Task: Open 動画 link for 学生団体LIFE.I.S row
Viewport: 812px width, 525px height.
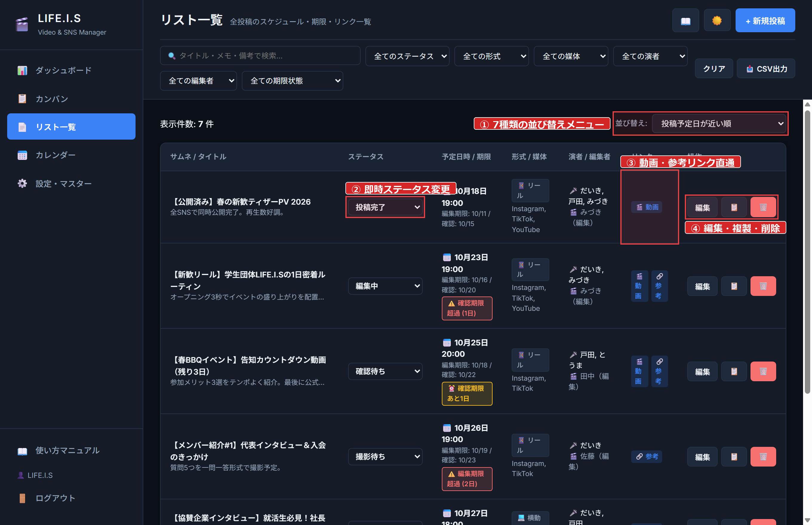Action: [x=639, y=286]
